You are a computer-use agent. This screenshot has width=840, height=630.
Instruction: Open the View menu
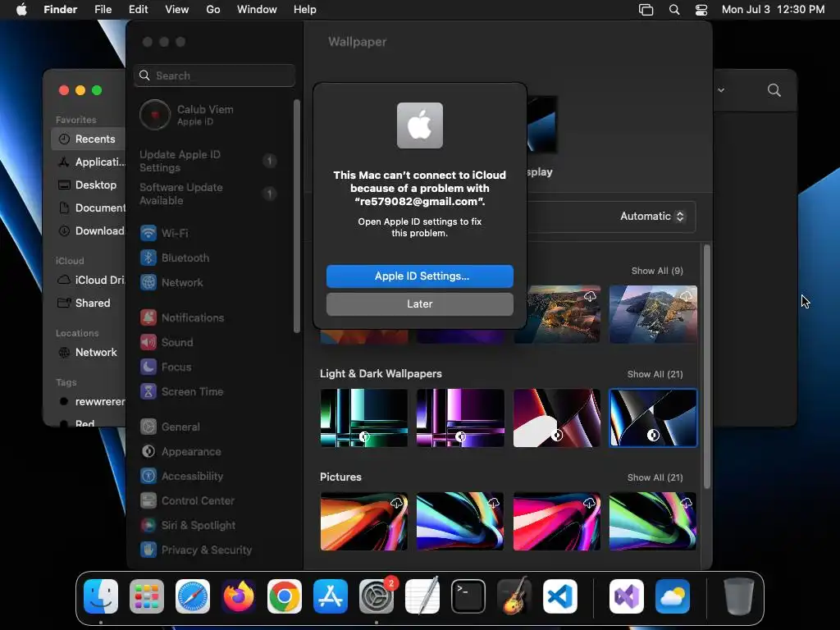point(177,10)
